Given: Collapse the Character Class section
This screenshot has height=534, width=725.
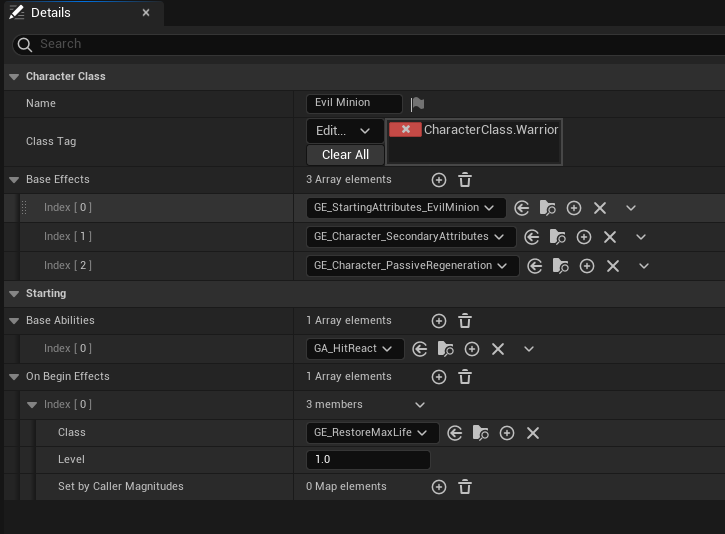Looking at the screenshot, I should (x=13, y=77).
